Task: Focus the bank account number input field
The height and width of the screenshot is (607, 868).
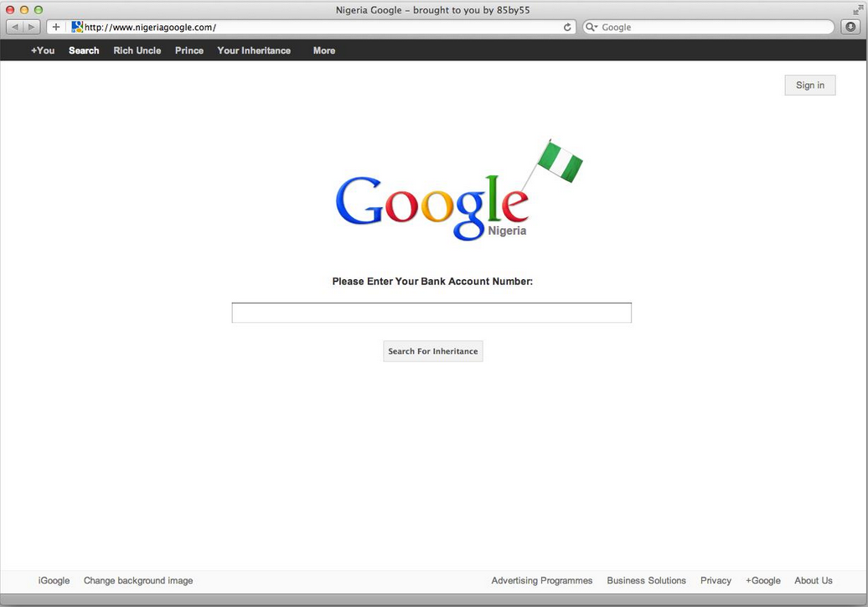Action: pyautogui.click(x=431, y=313)
